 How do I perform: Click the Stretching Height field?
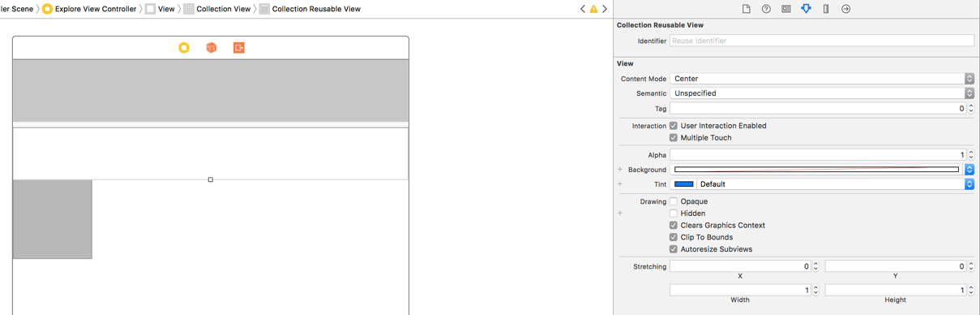coord(896,290)
